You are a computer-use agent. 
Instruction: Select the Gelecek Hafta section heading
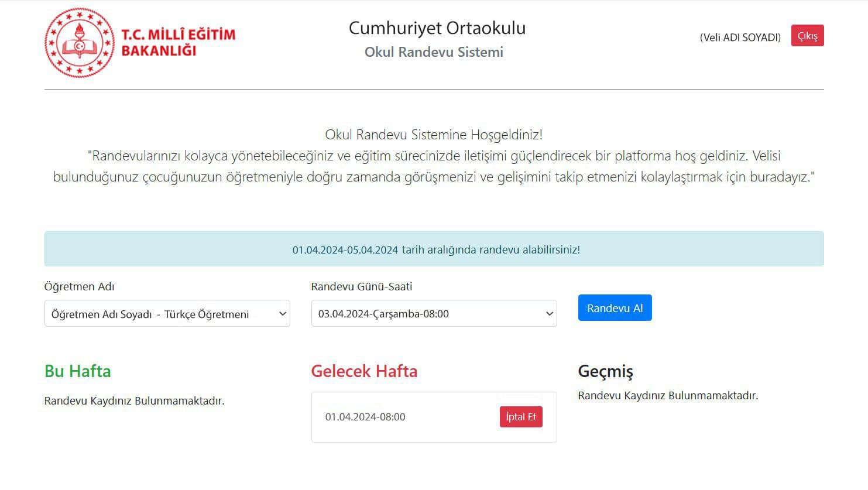tap(364, 371)
